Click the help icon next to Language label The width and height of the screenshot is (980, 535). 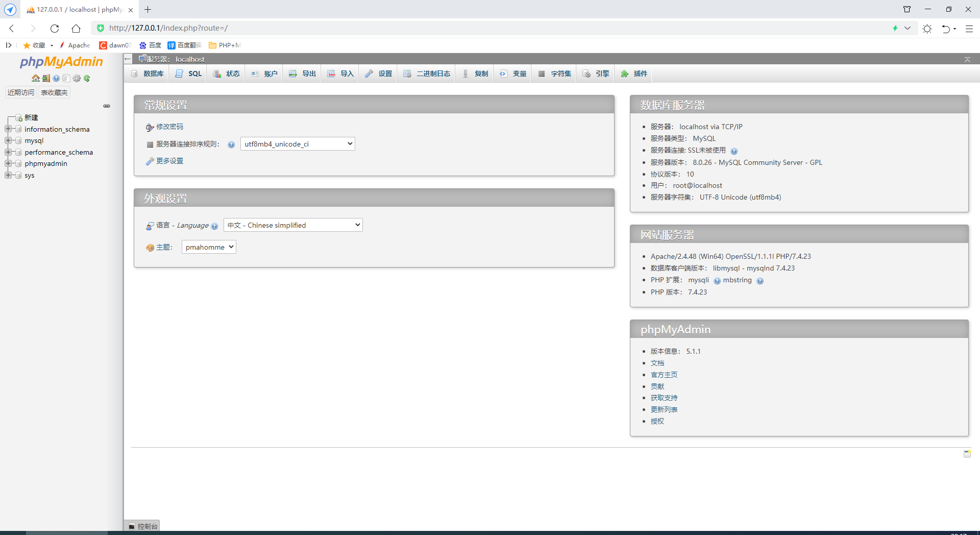(214, 226)
